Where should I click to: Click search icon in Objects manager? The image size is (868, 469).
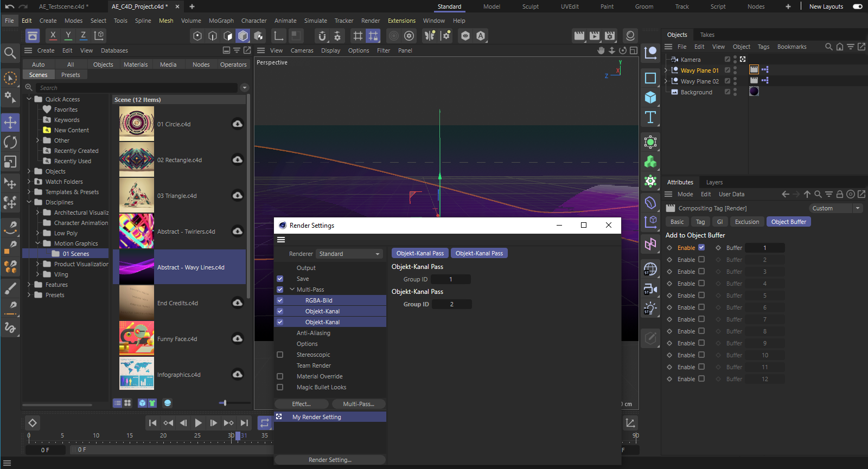coord(828,47)
